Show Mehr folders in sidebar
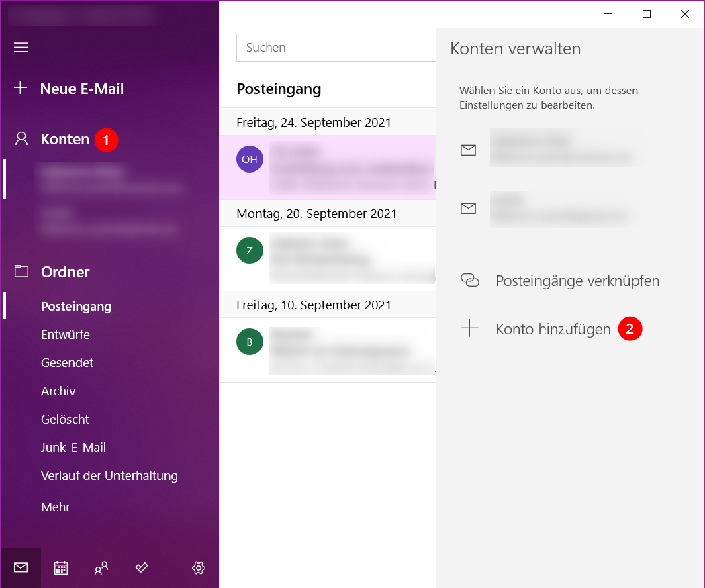Screen dimensions: 705x588 click(x=56, y=507)
